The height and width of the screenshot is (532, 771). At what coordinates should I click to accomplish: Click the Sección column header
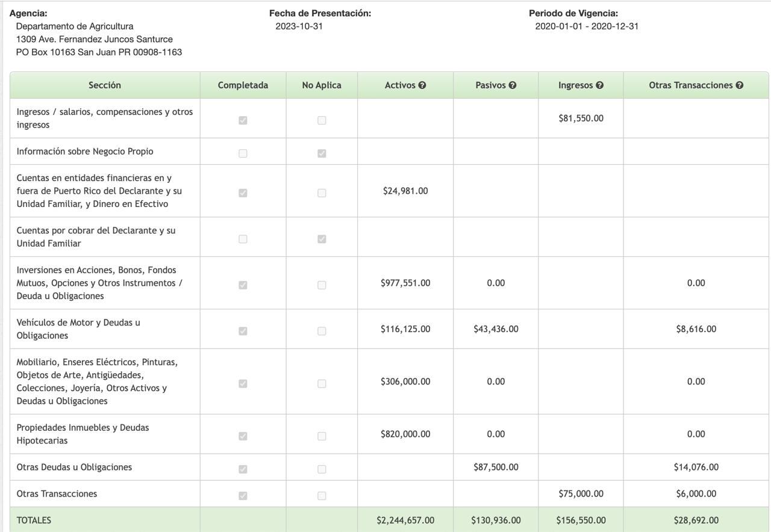click(105, 85)
